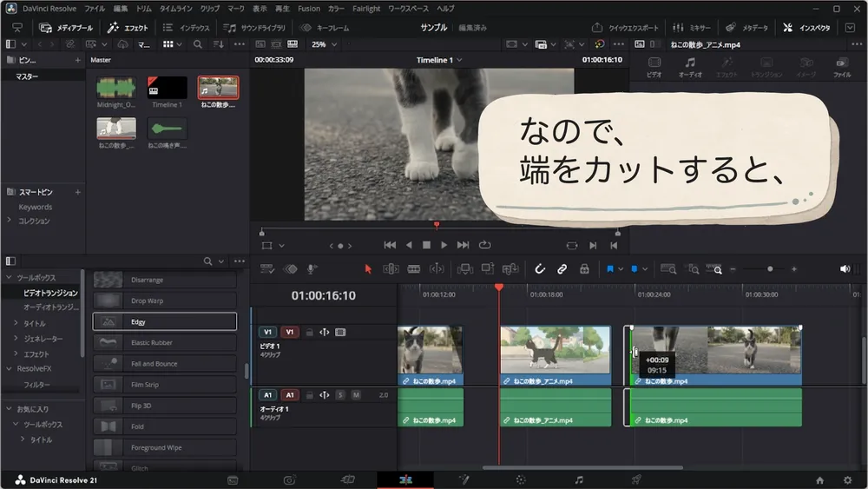Open the flag color dropdown
Screen dimensions: 868x489
point(620,269)
